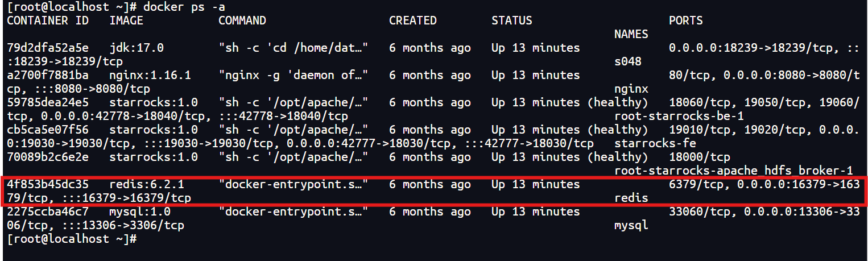Click container ID a2700f7881ba

(48, 75)
